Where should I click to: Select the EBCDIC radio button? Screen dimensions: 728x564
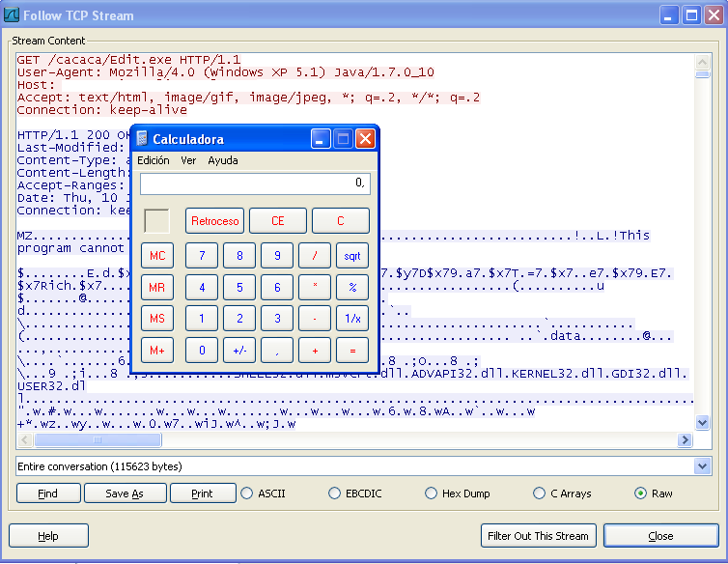(334, 493)
